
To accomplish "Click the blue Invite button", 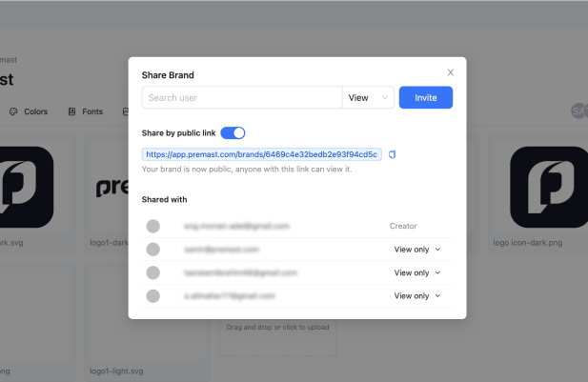I will click(x=426, y=98).
